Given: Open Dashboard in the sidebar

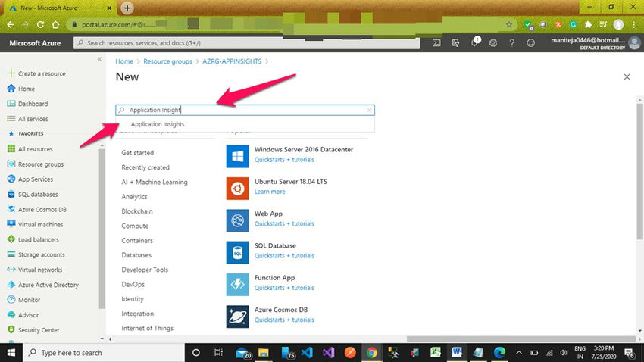Looking at the screenshot, I should pos(27,104).
